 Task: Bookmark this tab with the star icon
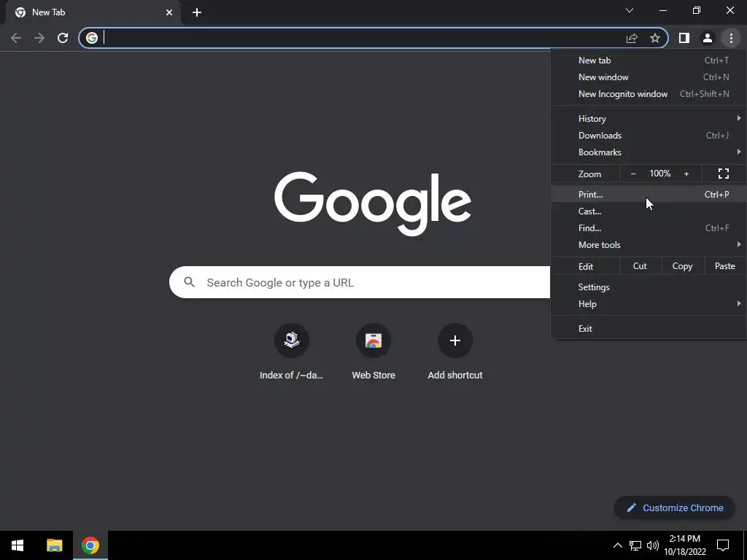coord(655,38)
